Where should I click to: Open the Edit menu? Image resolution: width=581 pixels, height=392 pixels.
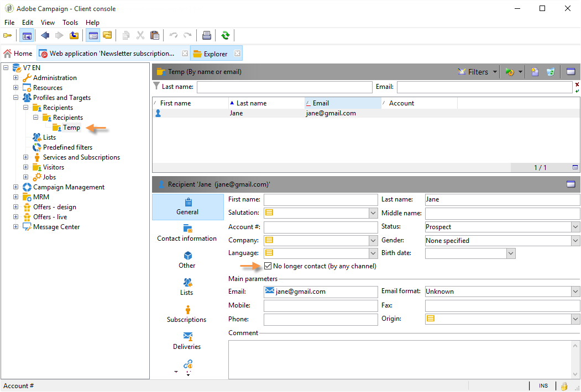28,23
